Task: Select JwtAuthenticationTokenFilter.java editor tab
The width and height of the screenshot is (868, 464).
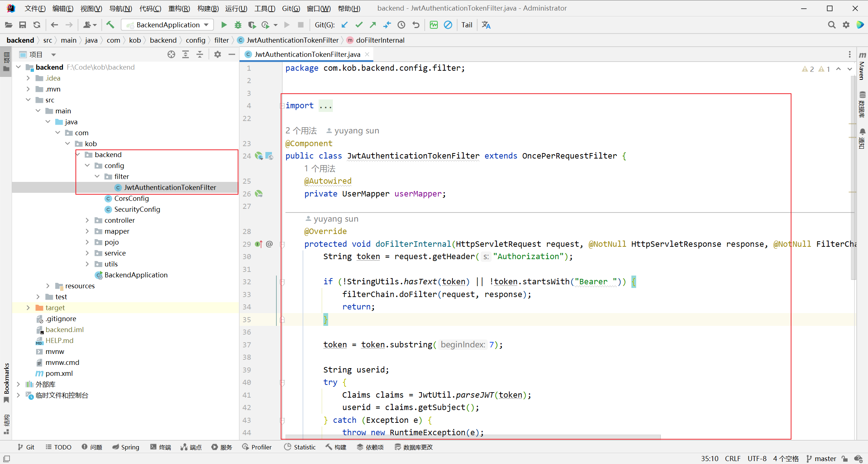Action: click(x=307, y=54)
